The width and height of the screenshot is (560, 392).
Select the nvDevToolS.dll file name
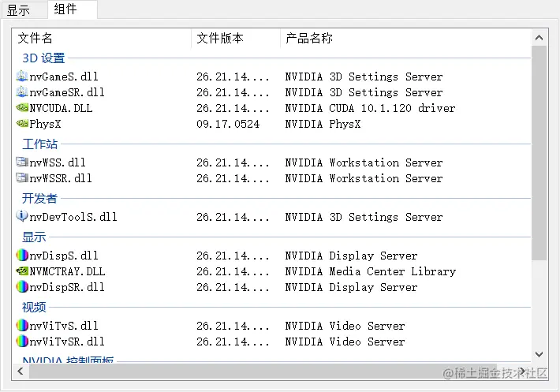[x=73, y=217]
